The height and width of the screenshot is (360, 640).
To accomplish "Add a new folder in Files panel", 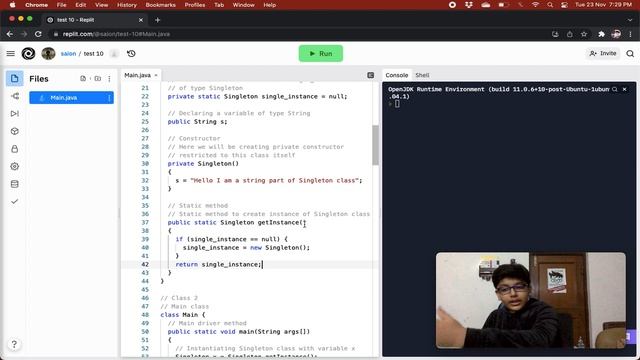I will [98, 78].
